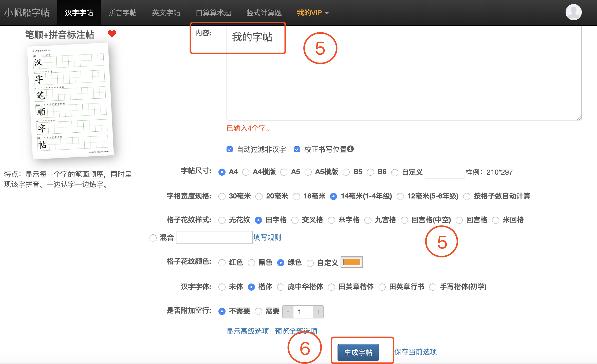Image resolution: width=597 pixels, height=364 pixels.
Task: Expand 显示高级选项 link
Action: 248,331
